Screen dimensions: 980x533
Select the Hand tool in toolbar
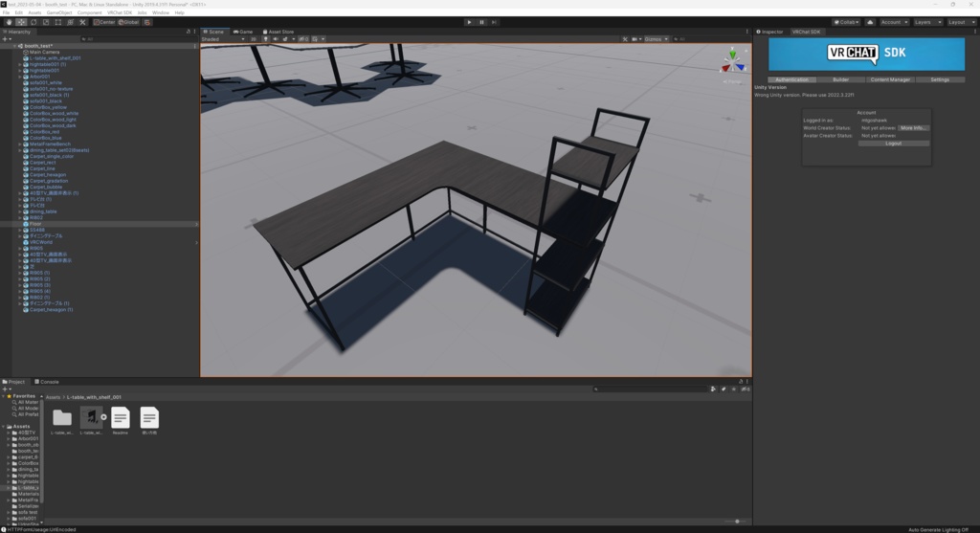coord(9,22)
